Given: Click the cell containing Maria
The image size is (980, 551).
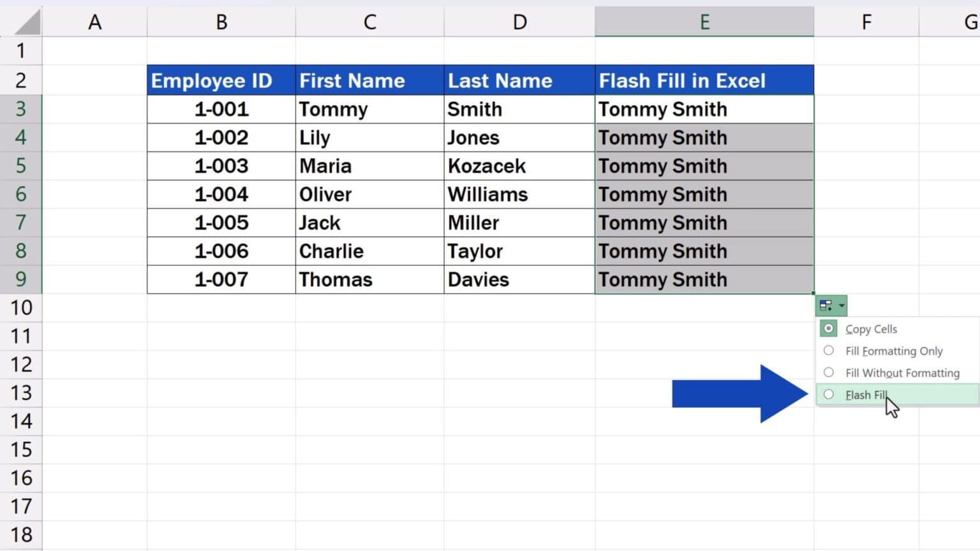Looking at the screenshot, I should point(369,166).
